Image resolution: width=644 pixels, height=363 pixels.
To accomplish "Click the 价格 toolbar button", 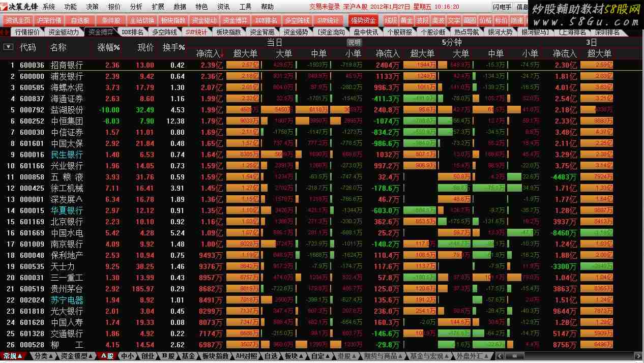I will [x=486, y=20].
